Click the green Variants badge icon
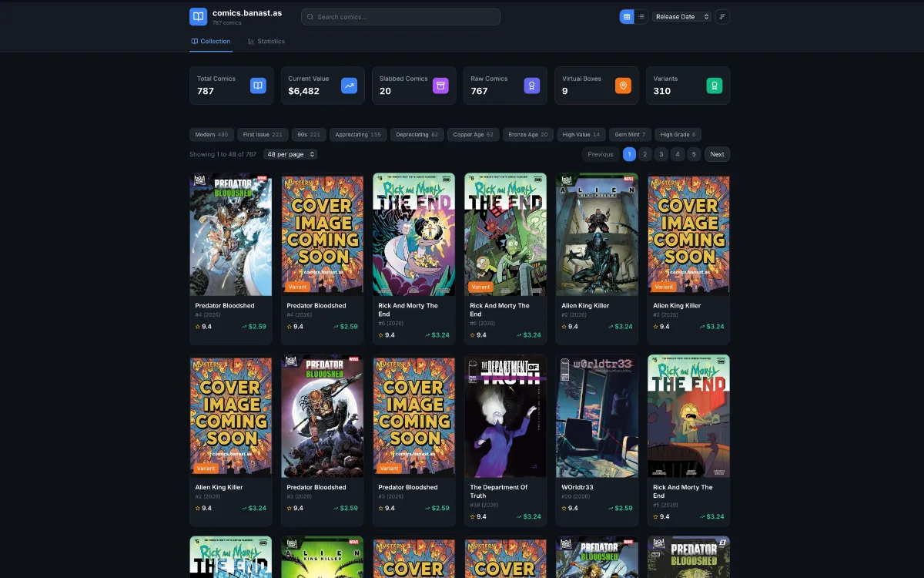The height and width of the screenshot is (578, 924). click(715, 86)
